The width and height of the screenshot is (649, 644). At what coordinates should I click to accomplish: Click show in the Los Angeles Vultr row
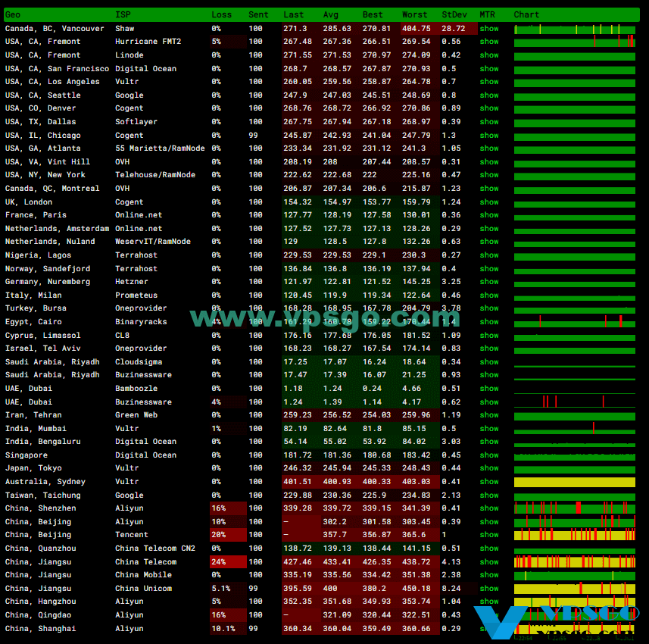[x=488, y=82]
